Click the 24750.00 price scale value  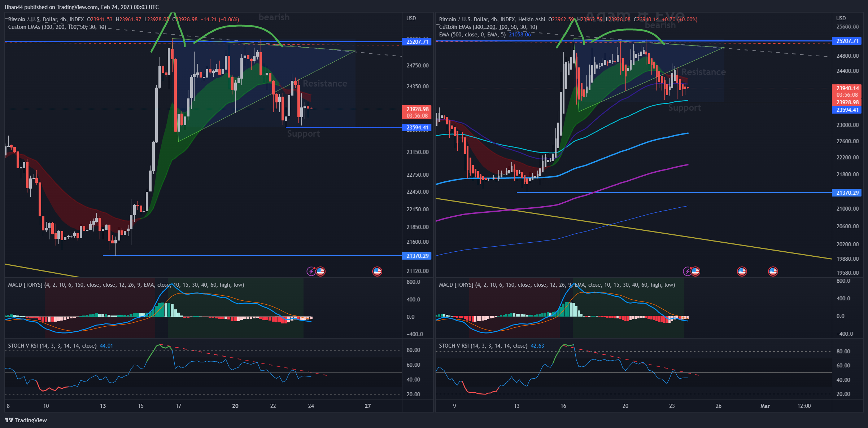[418, 66]
